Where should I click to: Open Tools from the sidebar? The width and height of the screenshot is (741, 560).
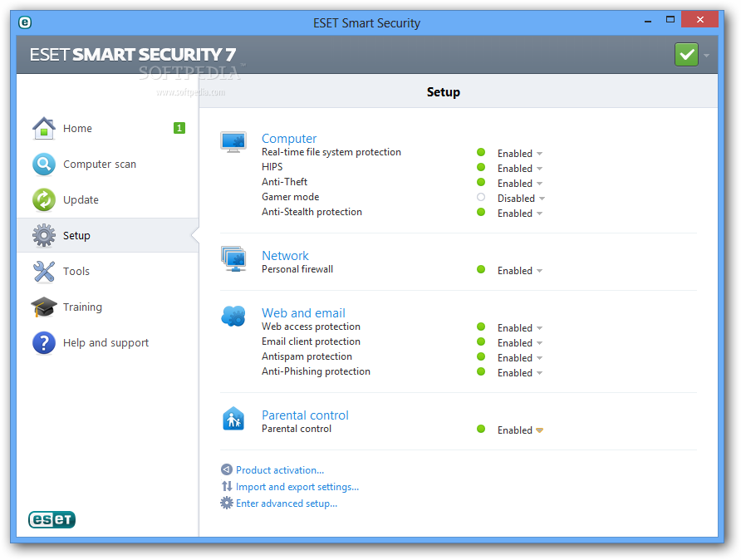(43, 271)
